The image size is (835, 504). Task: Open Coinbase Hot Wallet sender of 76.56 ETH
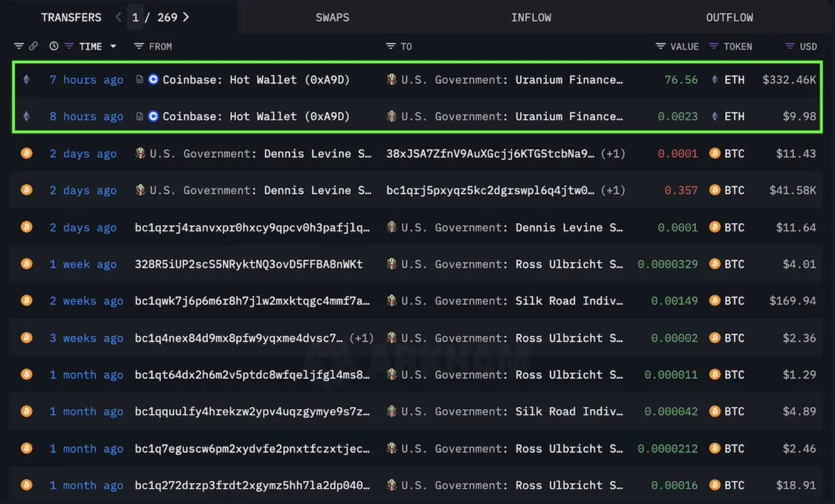[256, 80]
